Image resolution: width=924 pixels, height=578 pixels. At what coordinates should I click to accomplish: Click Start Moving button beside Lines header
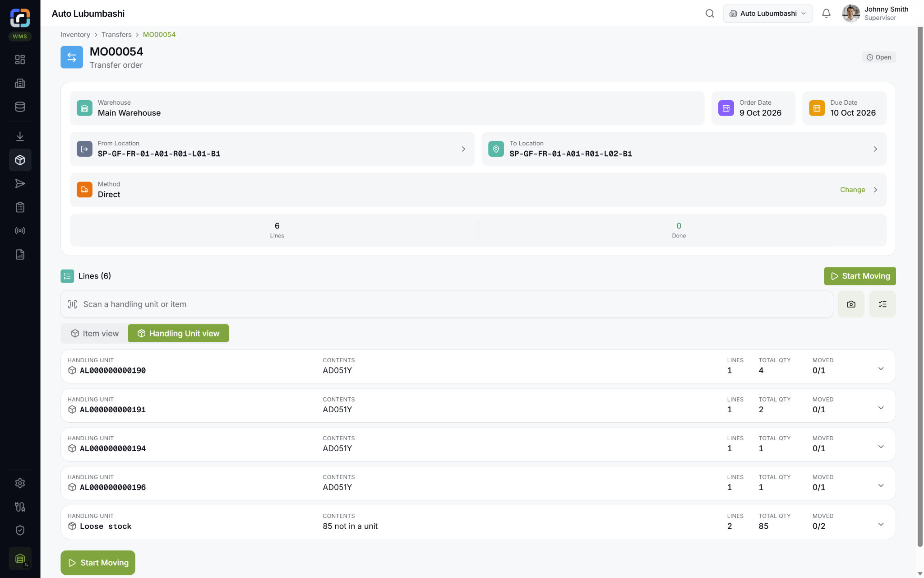click(x=860, y=276)
